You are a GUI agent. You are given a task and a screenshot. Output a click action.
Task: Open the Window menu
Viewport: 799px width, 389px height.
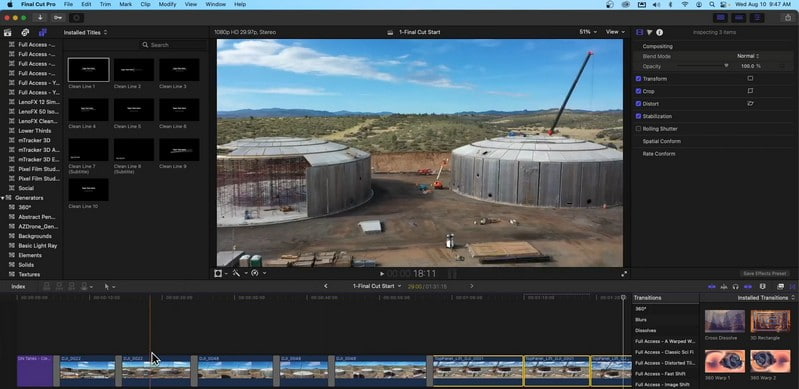tap(216, 4)
